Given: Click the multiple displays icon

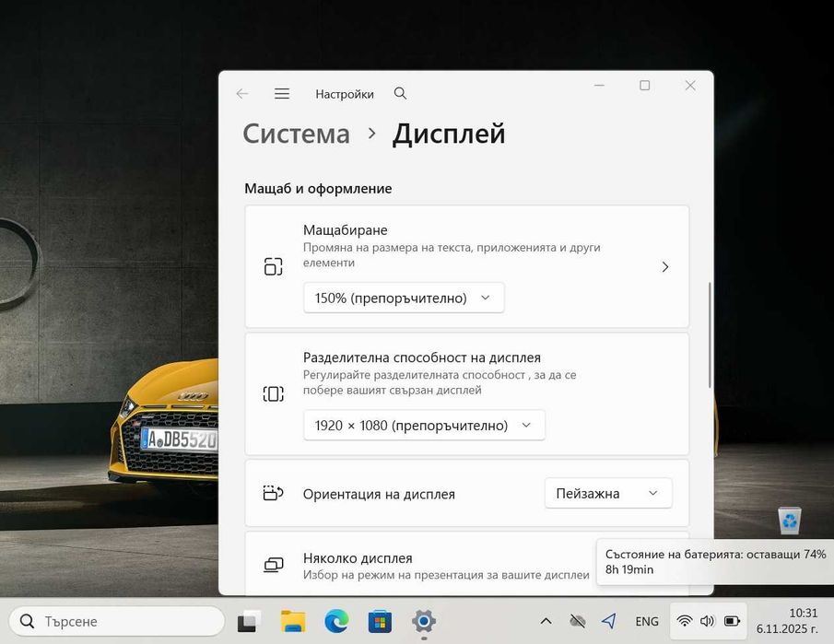Looking at the screenshot, I should point(274,565).
